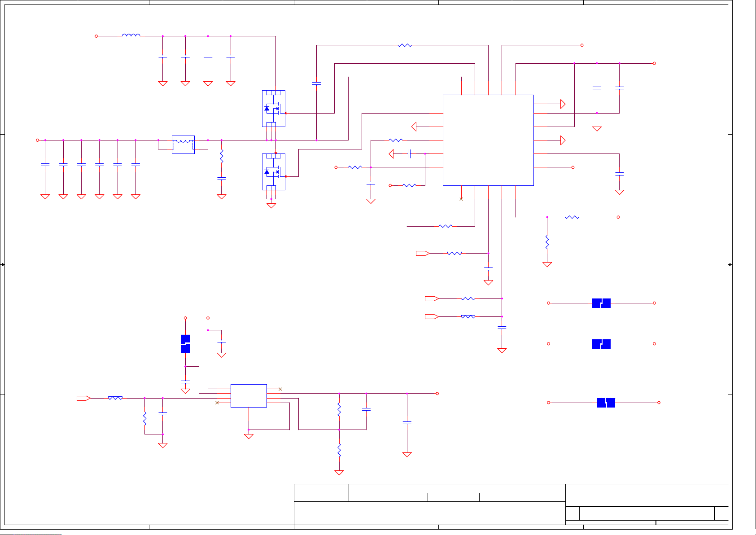Click the left border arrow marker on the sheet frame
The width and height of the screenshot is (756, 535).
point(3,265)
